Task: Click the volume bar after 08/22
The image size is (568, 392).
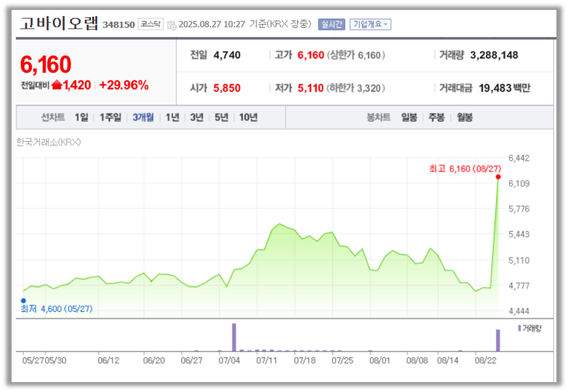Action: (498, 340)
